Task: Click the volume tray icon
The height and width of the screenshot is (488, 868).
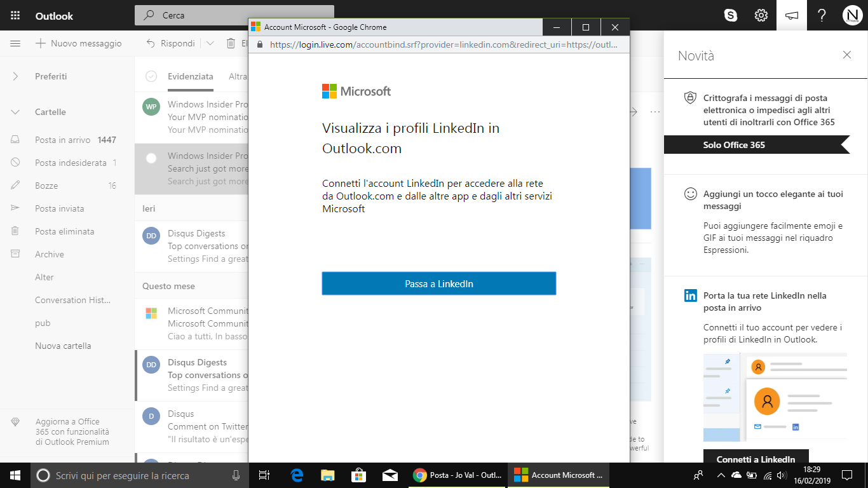Action: tap(782, 475)
